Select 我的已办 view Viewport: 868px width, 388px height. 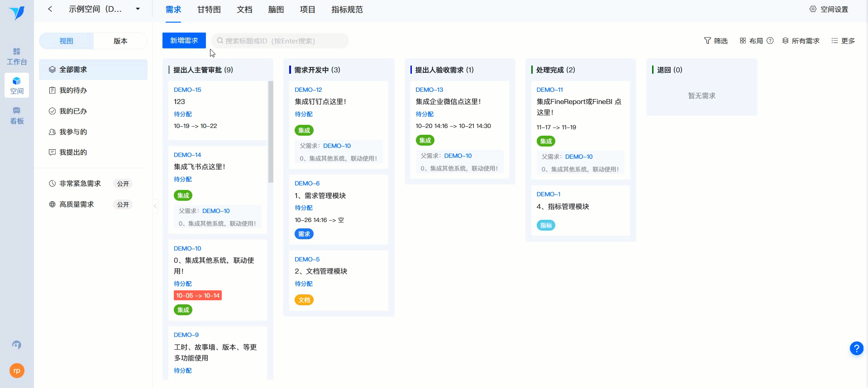coord(93,111)
